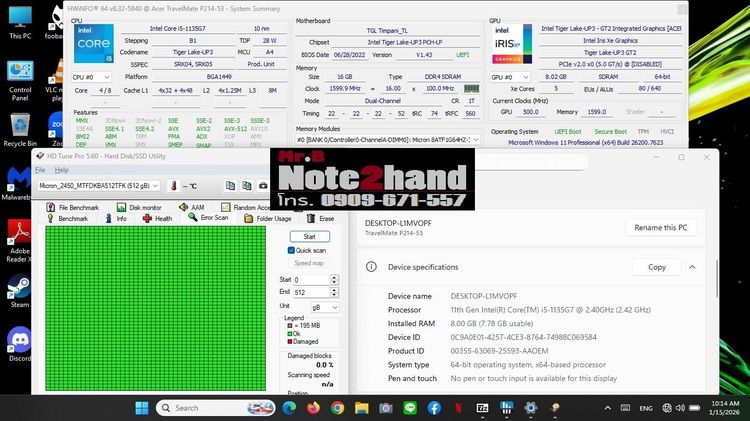Open the Malwarebytes desktop shortcut
750x421 pixels.
coord(18,184)
